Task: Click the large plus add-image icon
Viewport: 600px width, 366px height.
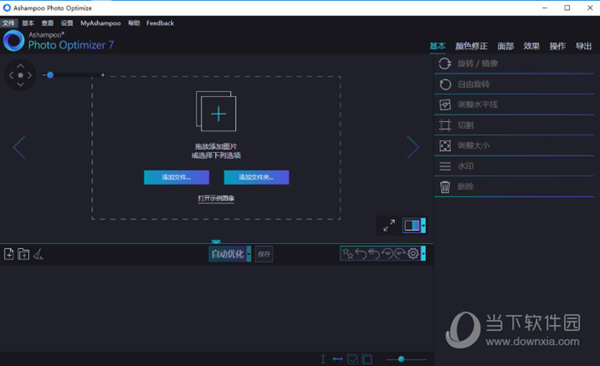Action: pyautogui.click(x=216, y=111)
